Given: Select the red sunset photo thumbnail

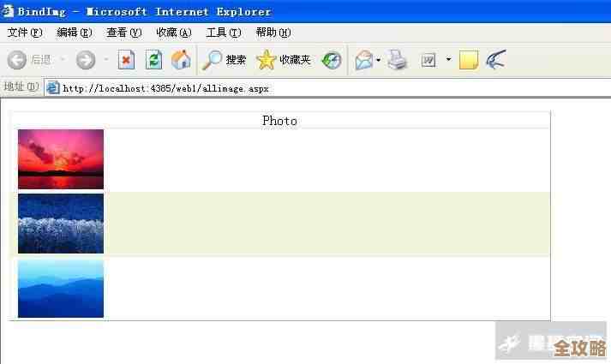Looking at the screenshot, I should tap(61, 159).
